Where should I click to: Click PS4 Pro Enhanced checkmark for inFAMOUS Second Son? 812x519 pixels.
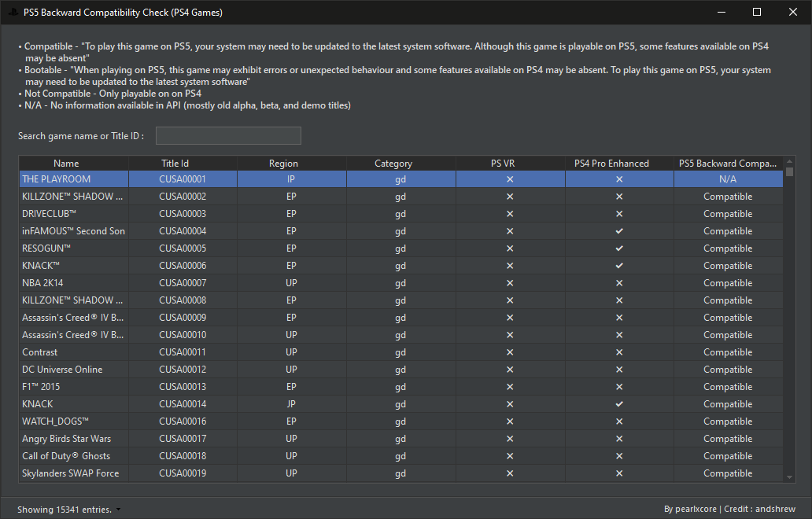click(x=619, y=231)
